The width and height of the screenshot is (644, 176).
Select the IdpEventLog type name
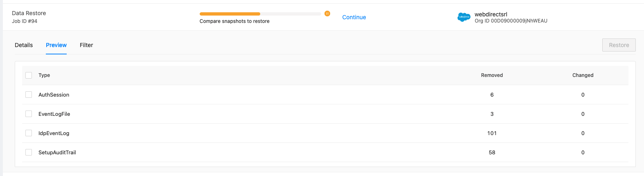click(54, 133)
